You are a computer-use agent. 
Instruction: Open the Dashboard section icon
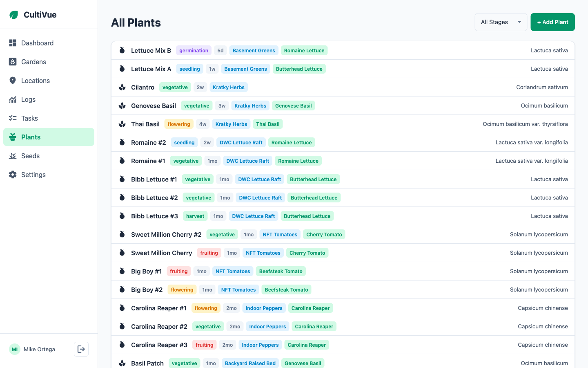pos(13,43)
